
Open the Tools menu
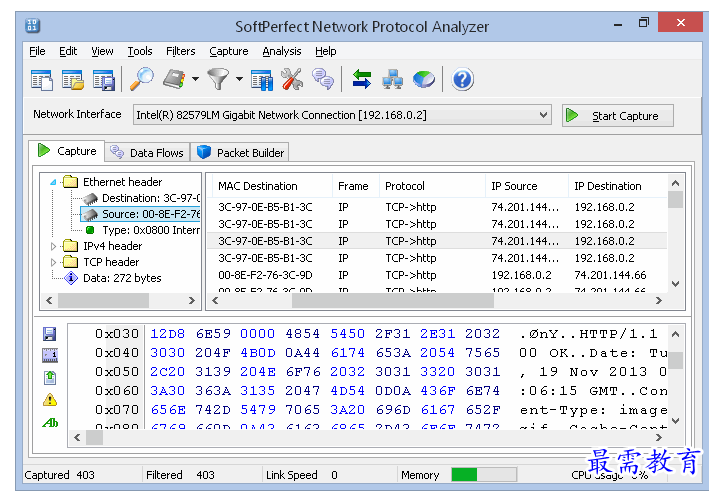click(x=140, y=51)
